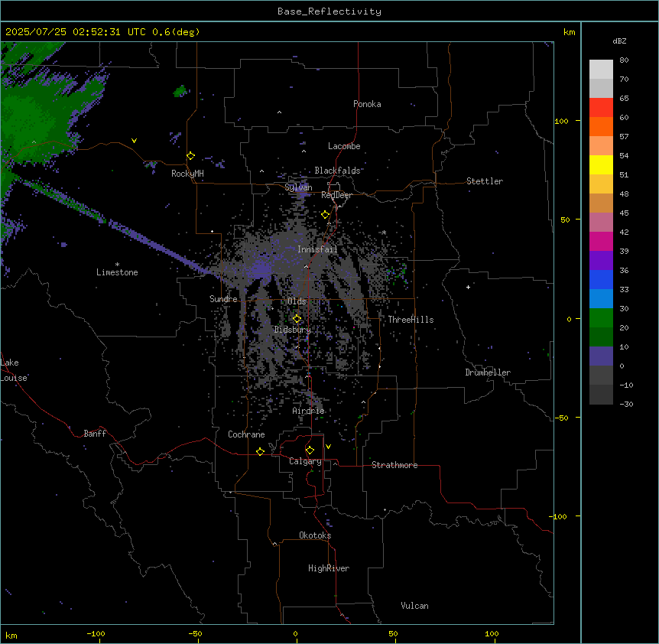Click the Blackfalds city label

point(337,171)
